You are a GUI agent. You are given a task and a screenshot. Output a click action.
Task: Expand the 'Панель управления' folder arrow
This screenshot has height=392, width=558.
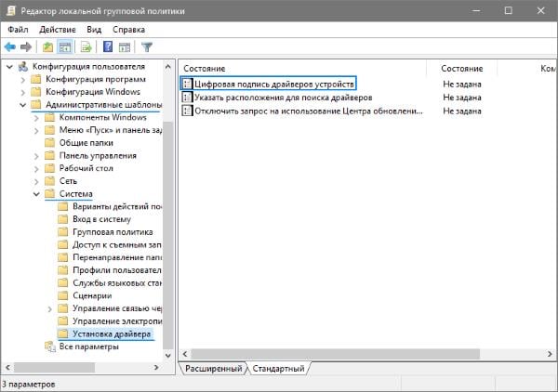[x=36, y=155]
